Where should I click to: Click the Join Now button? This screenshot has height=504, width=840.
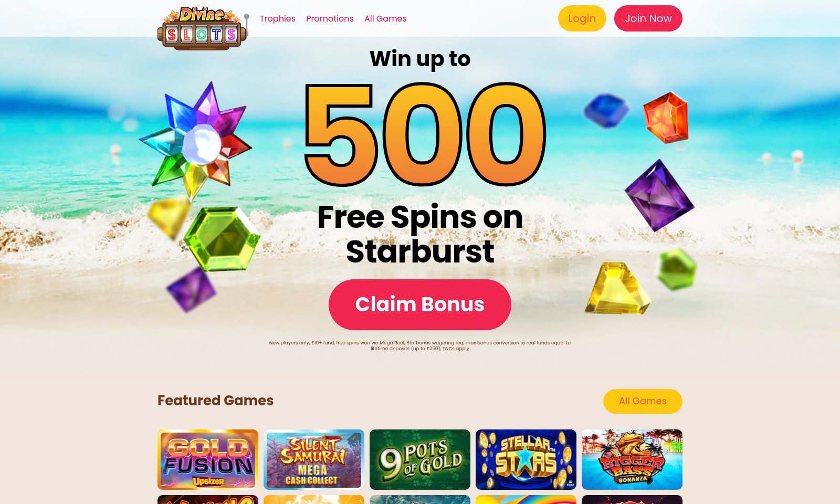(648, 18)
